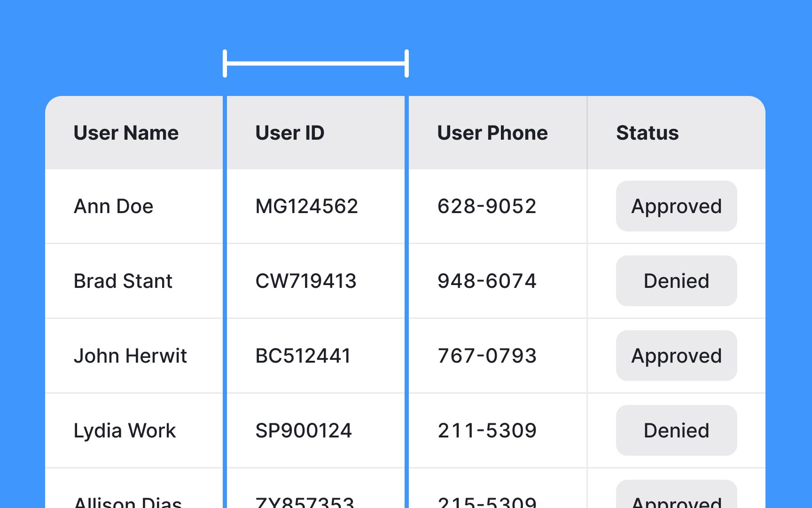812x508 pixels.
Task: Select phone number 628-9052
Action: pos(487,206)
